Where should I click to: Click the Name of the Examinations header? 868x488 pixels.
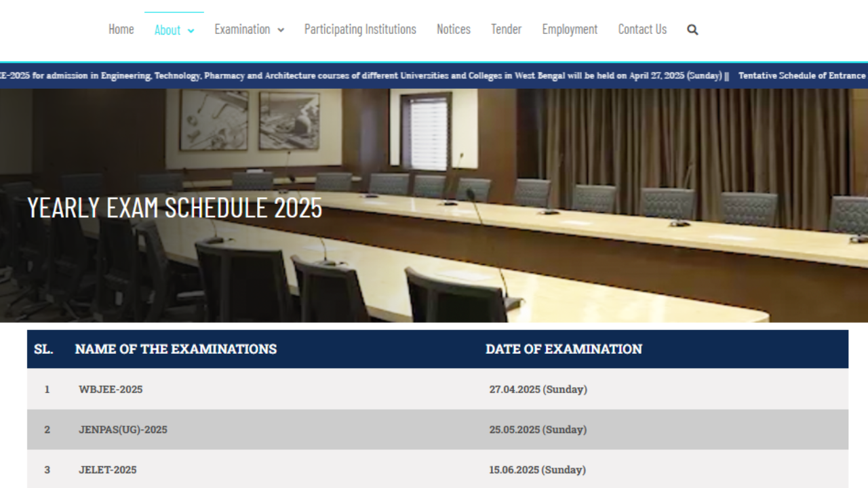coord(176,349)
